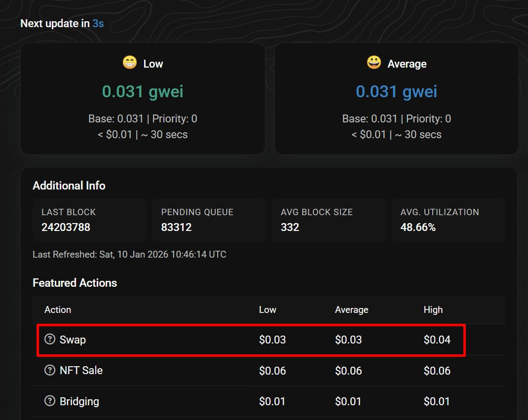Click the NFT Sale row label
528x420 pixels.
click(81, 370)
